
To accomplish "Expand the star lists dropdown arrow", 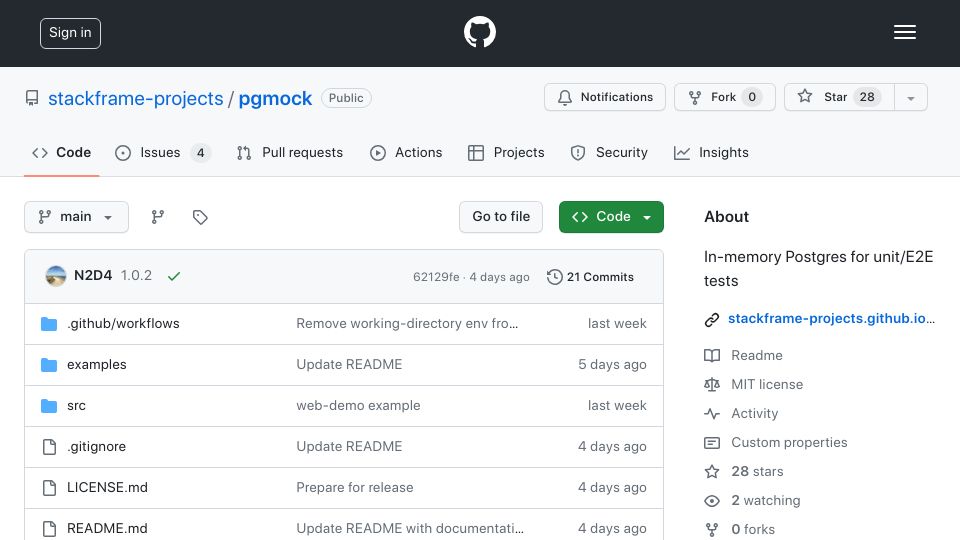I will pyautogui.click(x=910, y=98).
